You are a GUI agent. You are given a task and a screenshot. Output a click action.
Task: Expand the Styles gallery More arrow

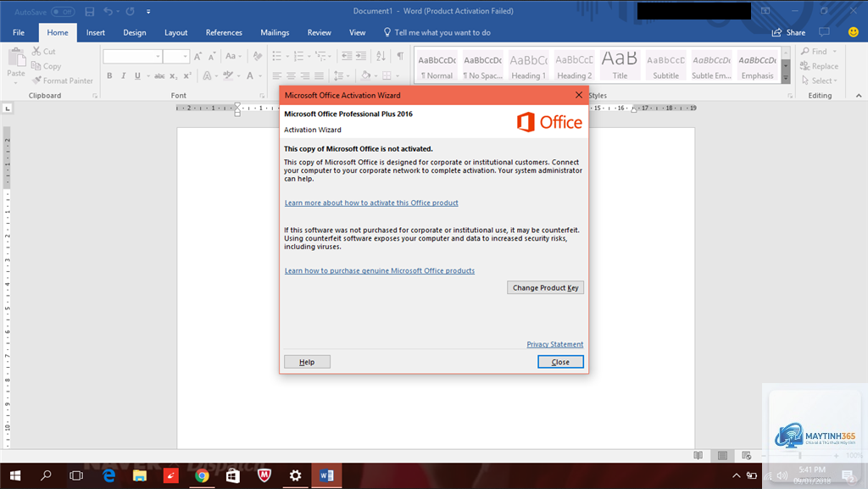coord(785,79)
